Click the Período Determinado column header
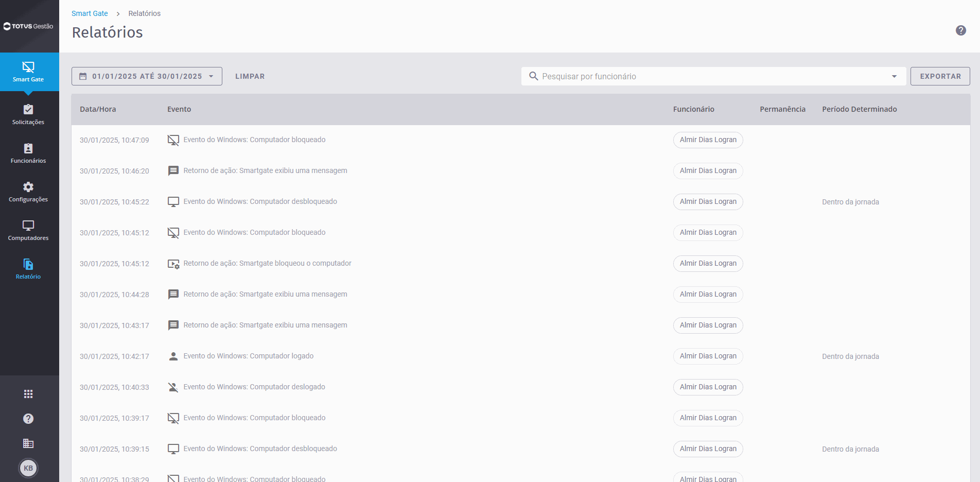980x482 pixels. [860, 109]
